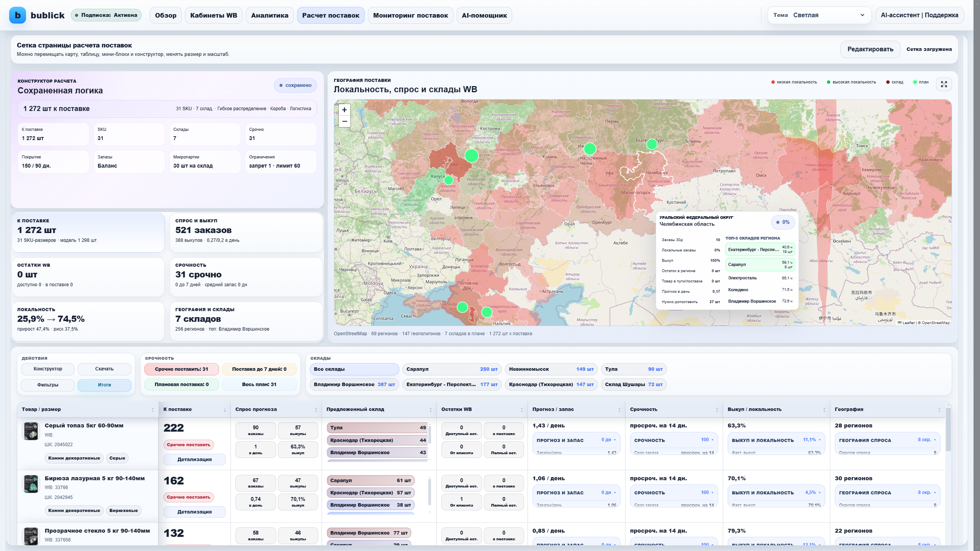Image resolution: width=980 pixels, height=551 pixels.
Task: Click the green plan marker near Екатеринбург
Action: pyautogui.click(x=652, y=144)
